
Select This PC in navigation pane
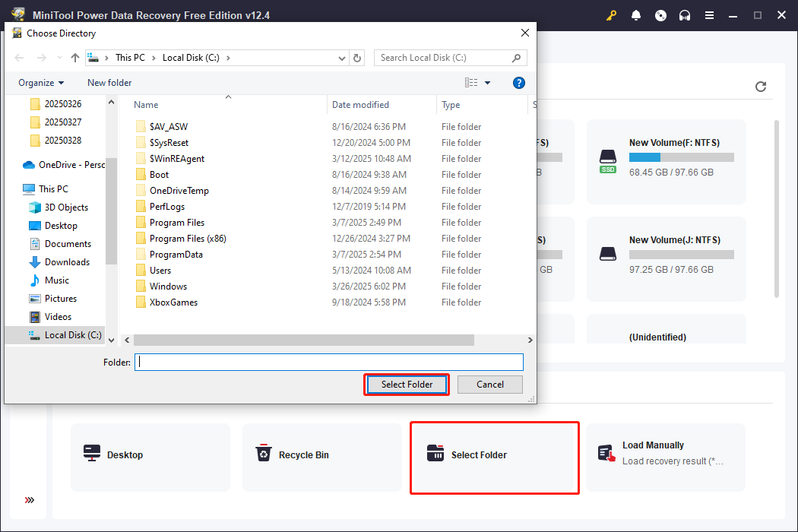pos(46,189)
